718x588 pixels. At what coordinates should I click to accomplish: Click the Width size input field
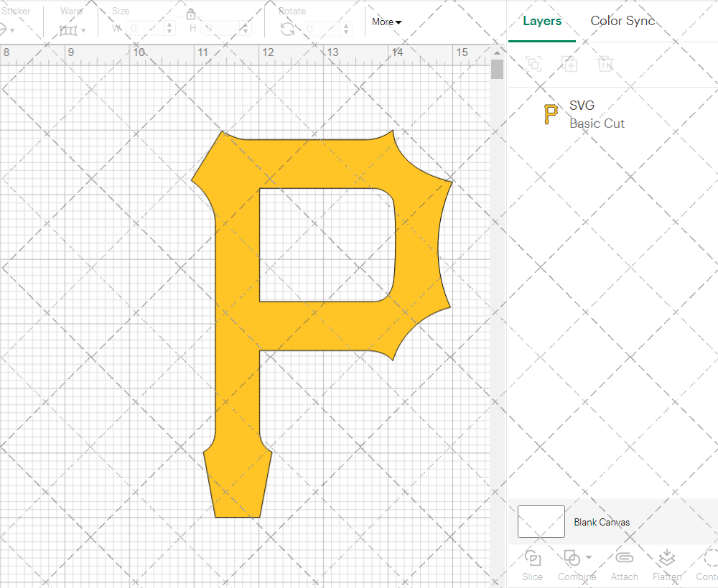pos(145,29)
